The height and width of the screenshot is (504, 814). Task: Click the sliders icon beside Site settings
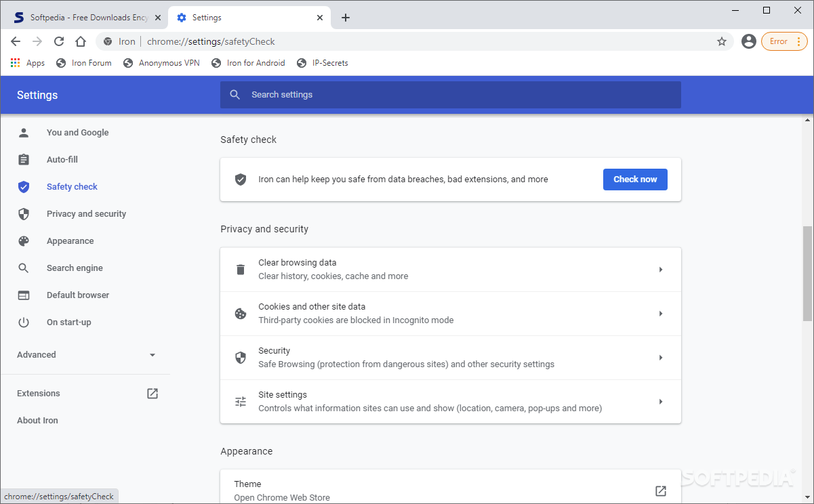point(241,402)
